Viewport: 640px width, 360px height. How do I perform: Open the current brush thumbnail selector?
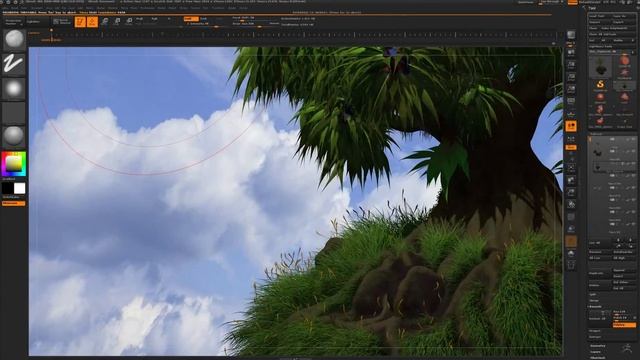coord(14,40)
